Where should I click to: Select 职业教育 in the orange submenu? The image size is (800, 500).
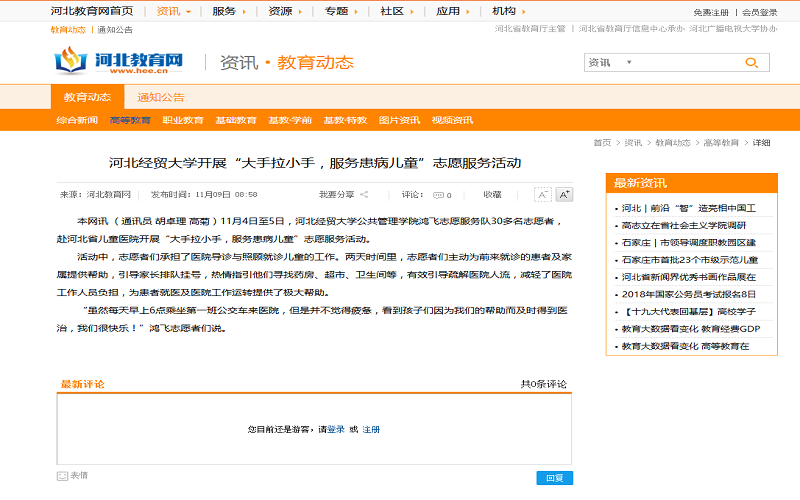[183, 120]
